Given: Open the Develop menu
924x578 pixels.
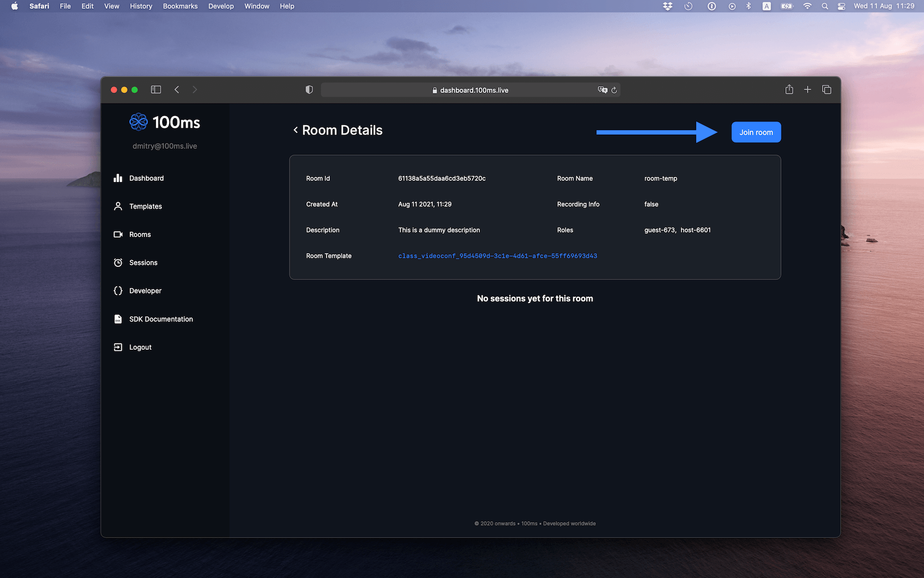Looking at the screenshot, I should point(221,6).
